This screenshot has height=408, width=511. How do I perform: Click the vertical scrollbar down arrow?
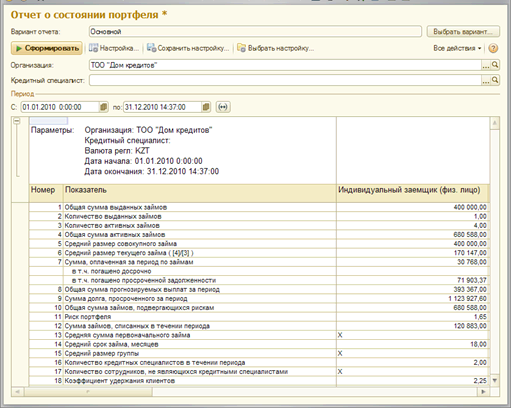[x=495, y=380]
